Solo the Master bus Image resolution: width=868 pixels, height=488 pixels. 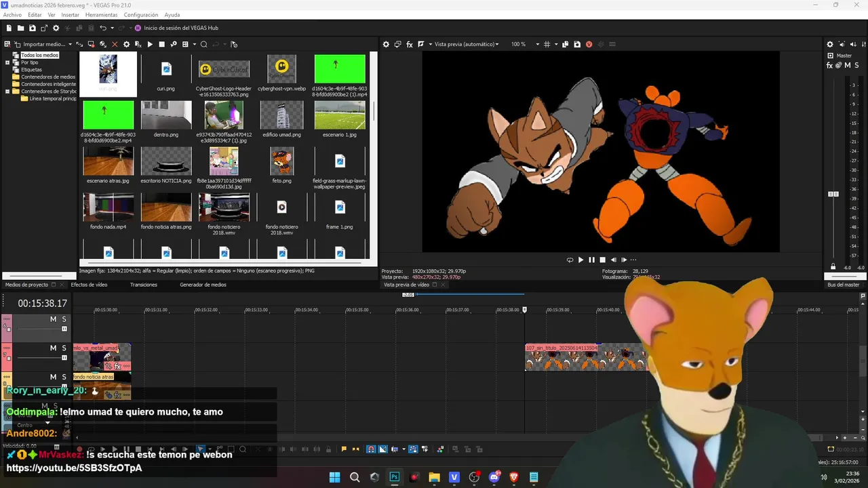[857, 65]
